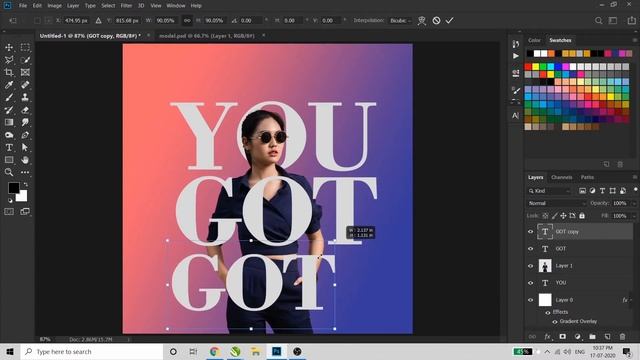Image resolution: width=640 pixels, height=360 pixels.
Task: Toggle aspect ratio link for width and height
Action: [187, 20]
